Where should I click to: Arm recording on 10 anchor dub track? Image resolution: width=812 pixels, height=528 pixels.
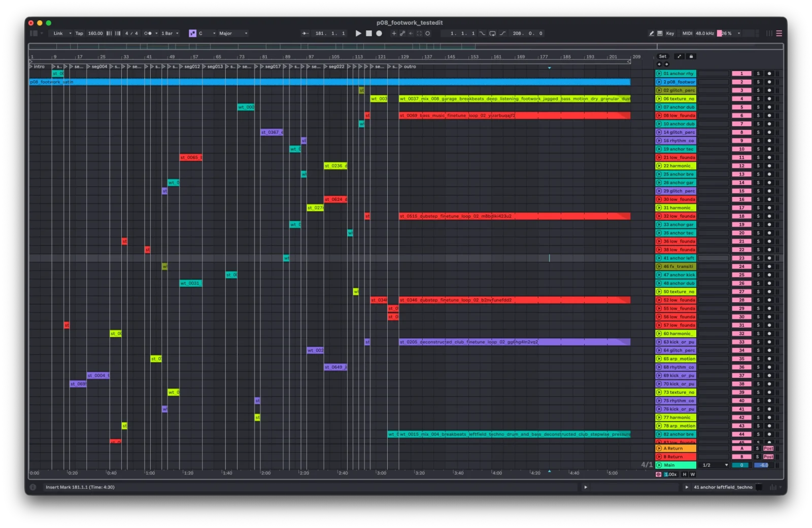click(x=769, y=124)
